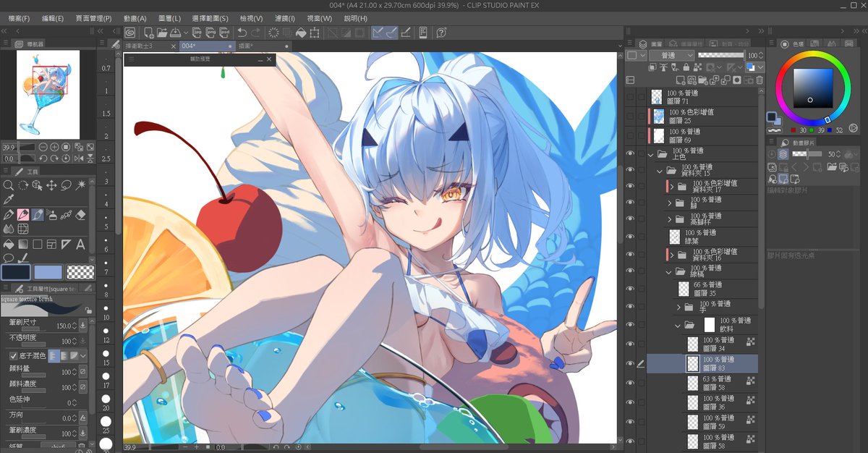Select the Pen tool

[x=9, y=215]
